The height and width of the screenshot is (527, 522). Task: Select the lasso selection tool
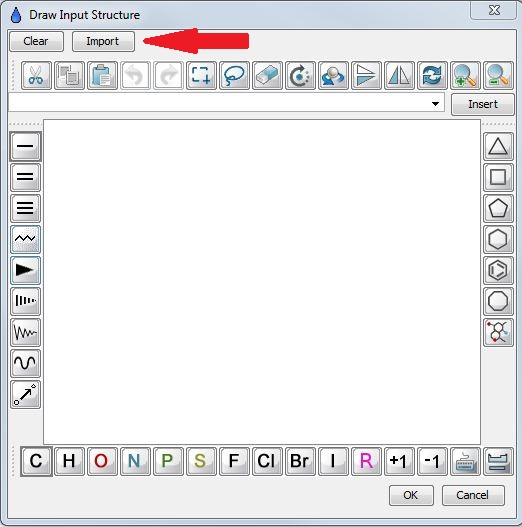click(234, 75)
